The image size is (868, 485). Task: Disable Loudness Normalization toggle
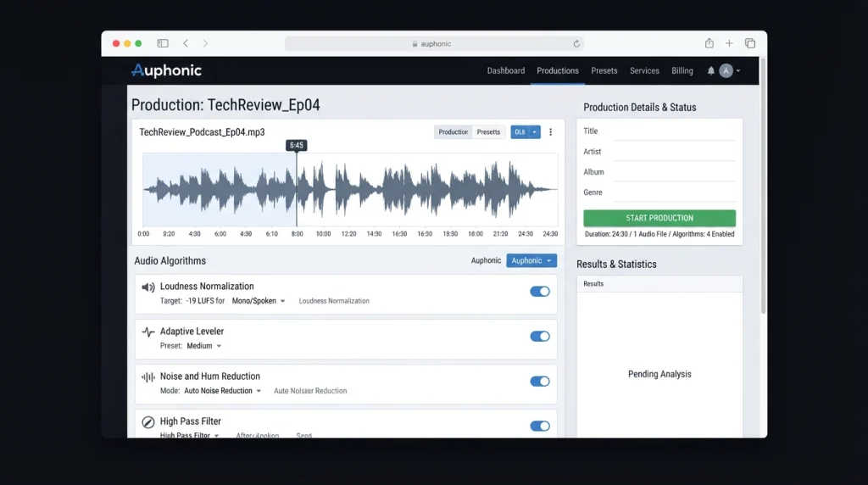[x=540, y=291]
